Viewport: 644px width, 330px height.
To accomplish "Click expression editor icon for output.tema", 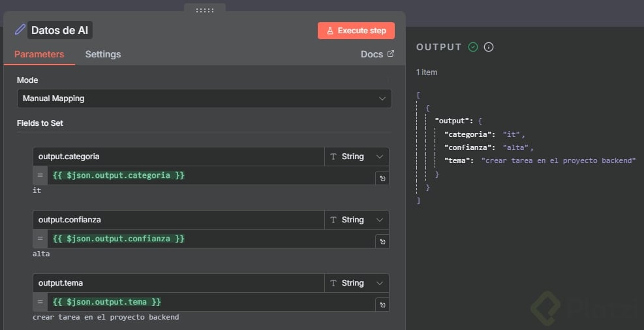I will pos(382,305).
